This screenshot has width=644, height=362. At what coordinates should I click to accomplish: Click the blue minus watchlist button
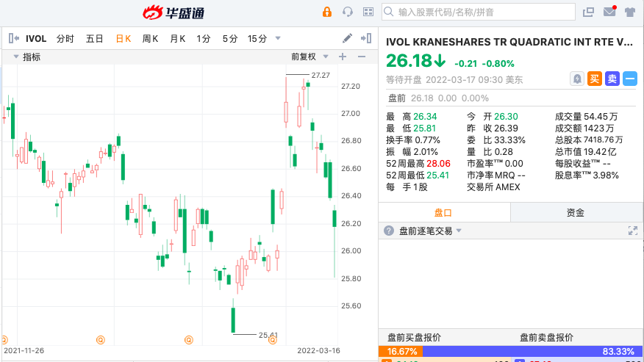(629, 79)
